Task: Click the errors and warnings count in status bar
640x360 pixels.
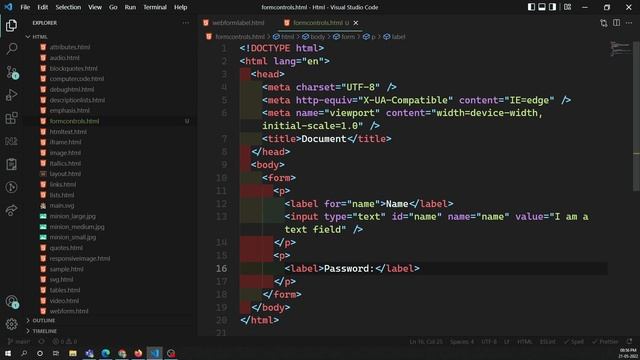Action: click(65, 341)
